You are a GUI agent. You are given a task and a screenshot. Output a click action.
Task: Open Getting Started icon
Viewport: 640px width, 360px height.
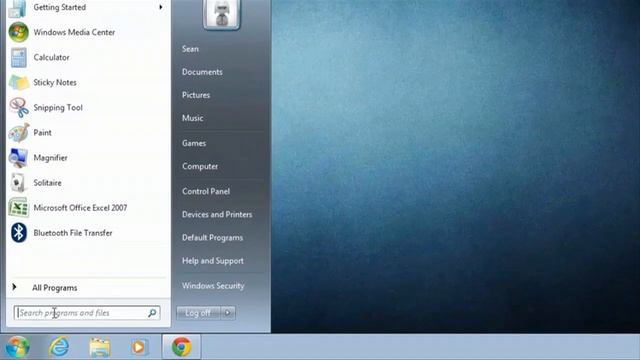18,9
